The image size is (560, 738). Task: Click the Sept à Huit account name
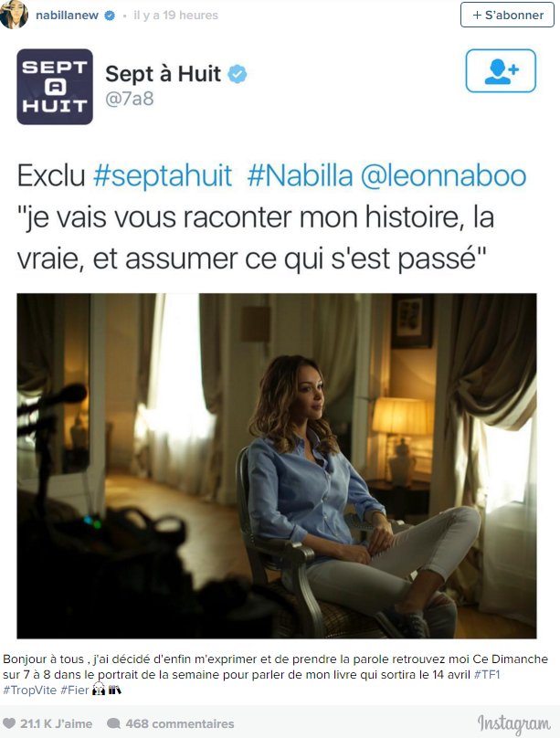pyautogui.click(x=163, y=74)
